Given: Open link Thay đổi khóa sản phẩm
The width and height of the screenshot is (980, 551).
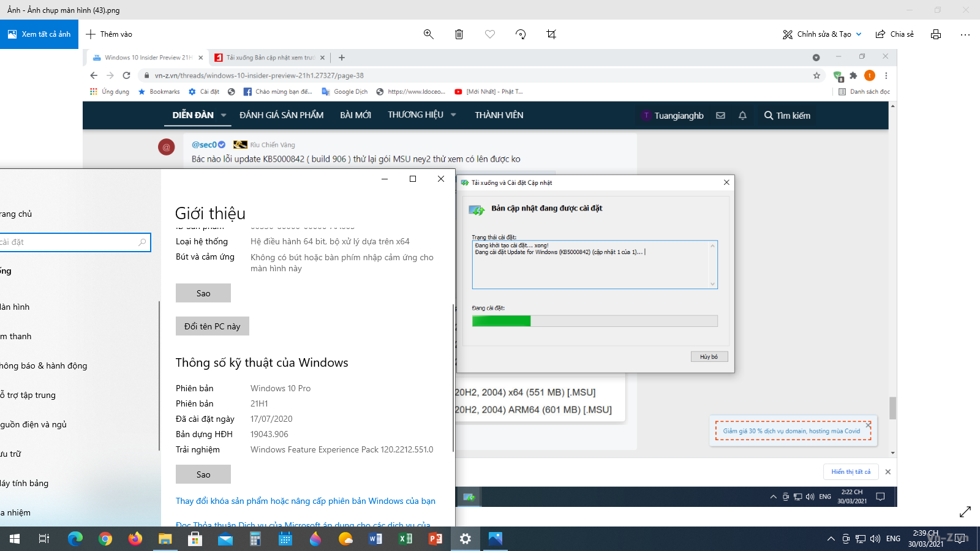Looking at the screenshot, I should (306, 501).
